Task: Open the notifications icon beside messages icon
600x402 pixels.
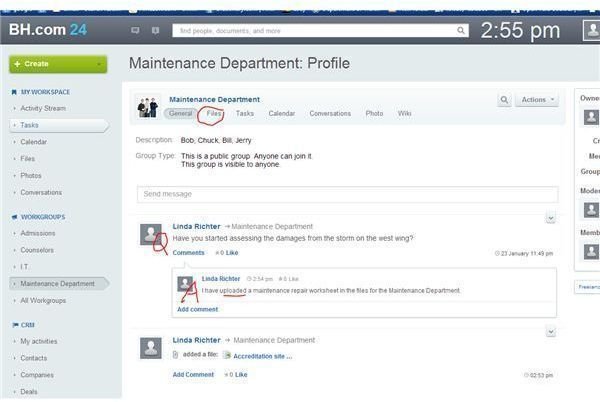Action: [x=155, y=30]
